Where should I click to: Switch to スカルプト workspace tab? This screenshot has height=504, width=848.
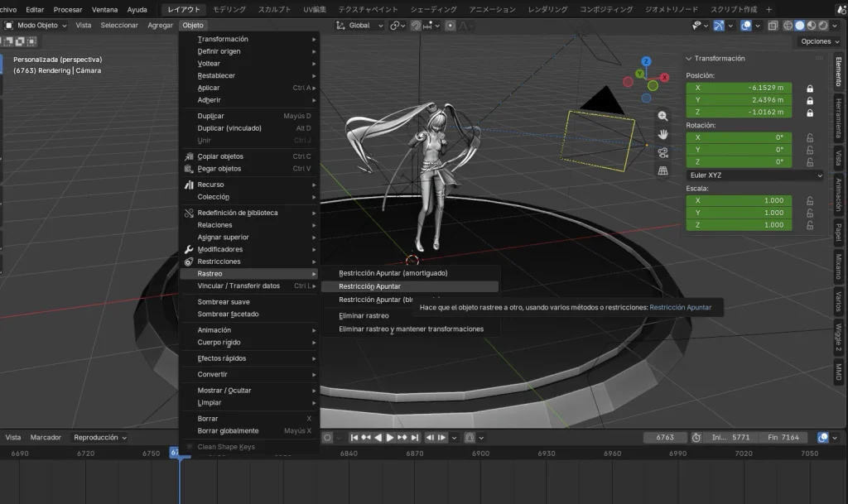[274, 10]
